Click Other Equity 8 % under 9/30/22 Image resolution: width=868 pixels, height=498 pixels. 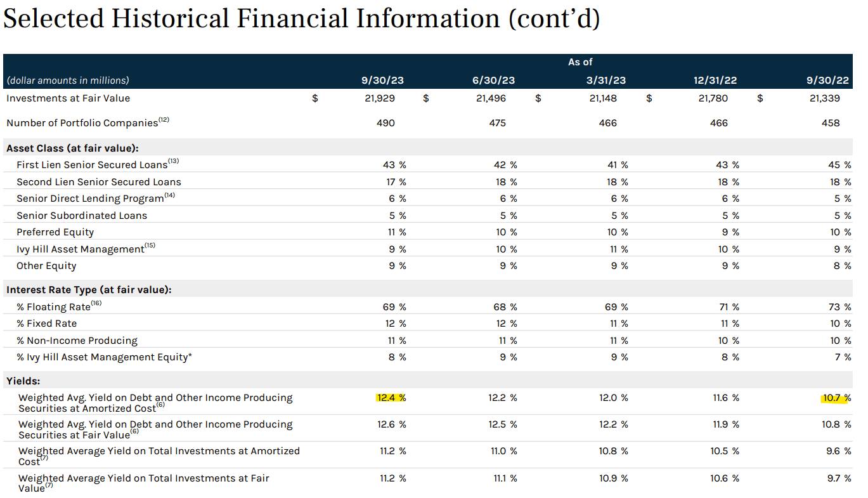(x=842, y=266)
